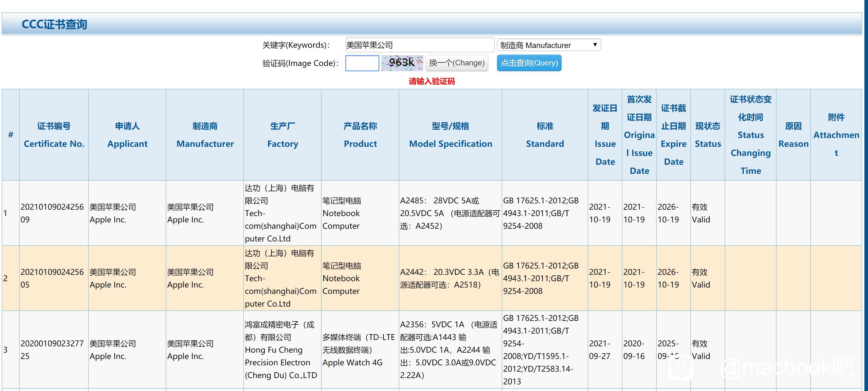Click the CCC证书查询 page title
This screenshot has height=391, width=868.
54,24
